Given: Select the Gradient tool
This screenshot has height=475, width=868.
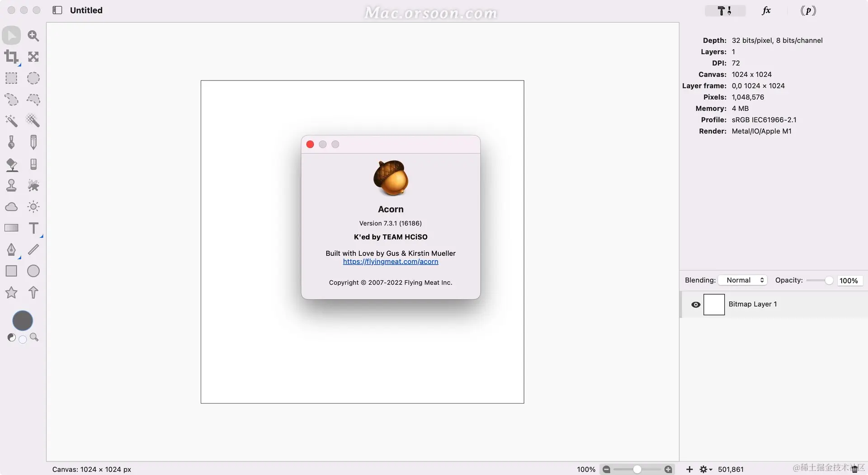Looking at the screenshot, I should pyautogui.click(x=12, y=228).
